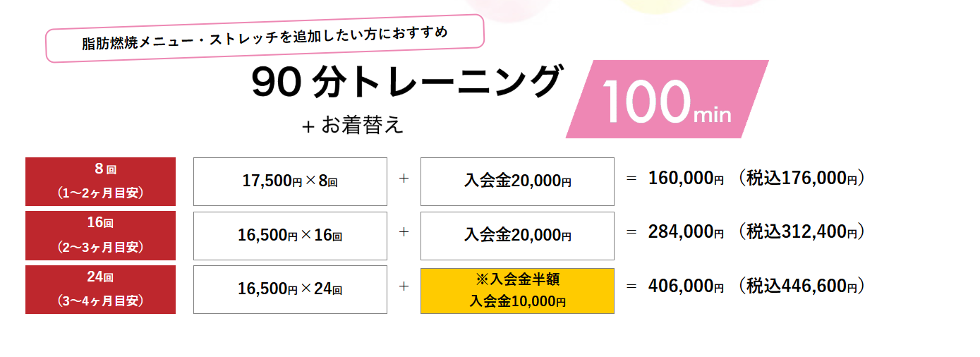
Task: Select the 脂肪燃焼メニュー recommendation banner
Action: [265, 37]
